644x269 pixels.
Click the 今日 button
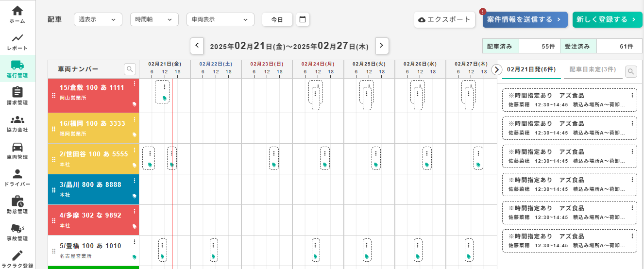(x=277, y=19)
